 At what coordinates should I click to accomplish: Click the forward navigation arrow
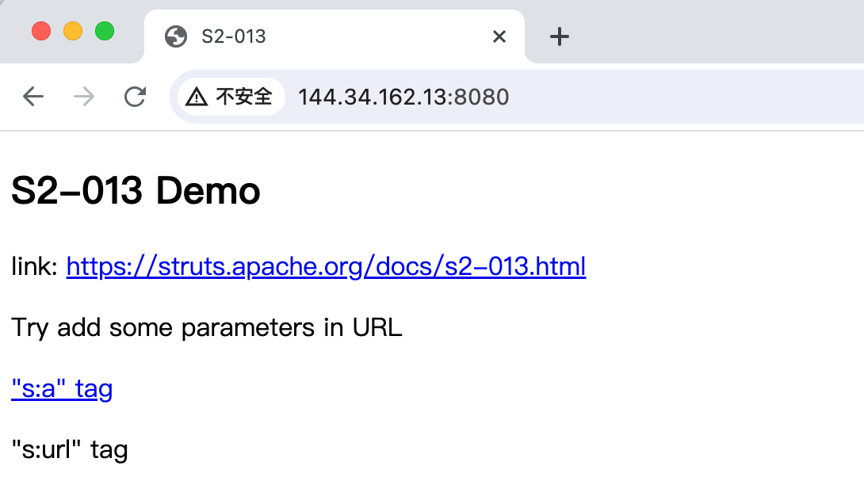pyautogui.click(x=83, y=97)
